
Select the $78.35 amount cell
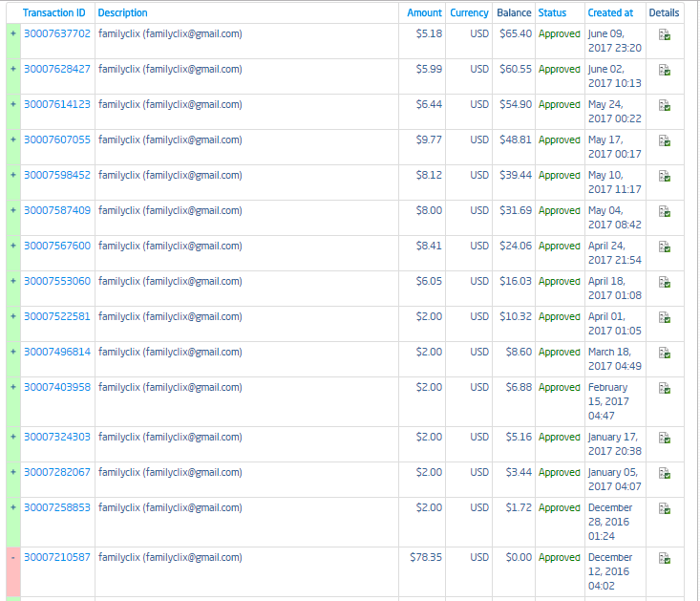(x=426, y=557)
